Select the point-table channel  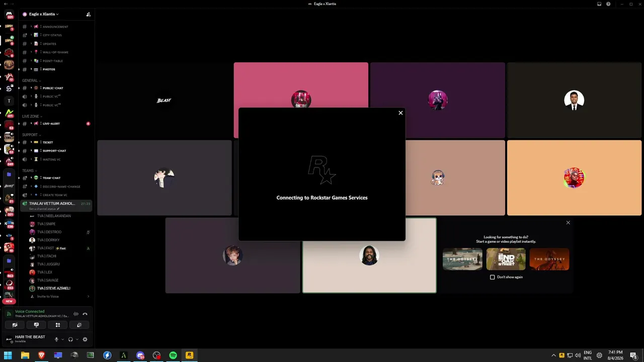(56, 61)
